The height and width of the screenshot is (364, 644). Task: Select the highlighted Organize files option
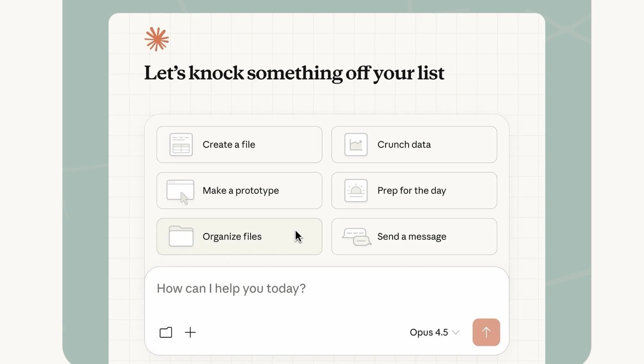[x=239, y=236]
